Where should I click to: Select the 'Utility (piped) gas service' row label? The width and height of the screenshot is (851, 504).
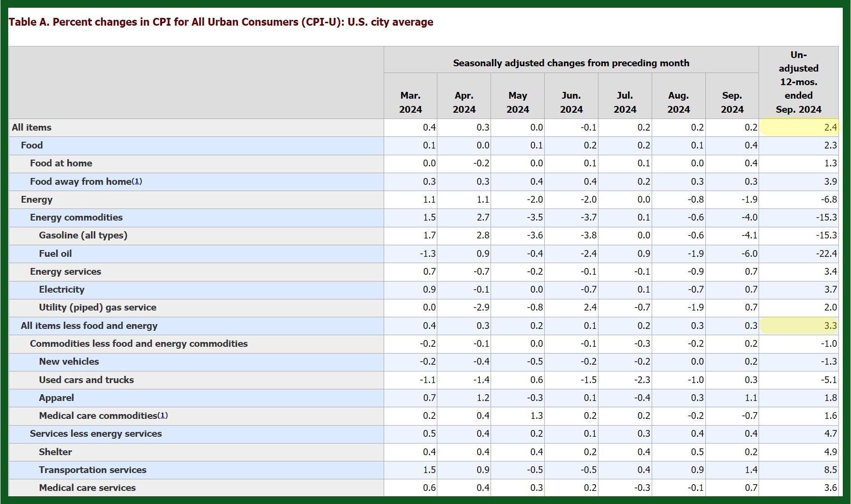98,307
